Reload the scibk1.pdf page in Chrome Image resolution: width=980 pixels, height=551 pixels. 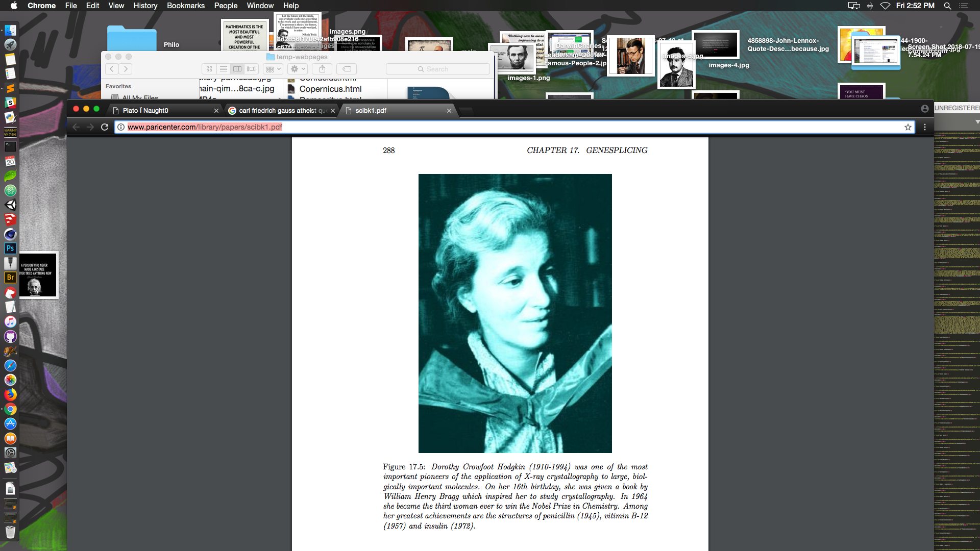click(105, 127)
